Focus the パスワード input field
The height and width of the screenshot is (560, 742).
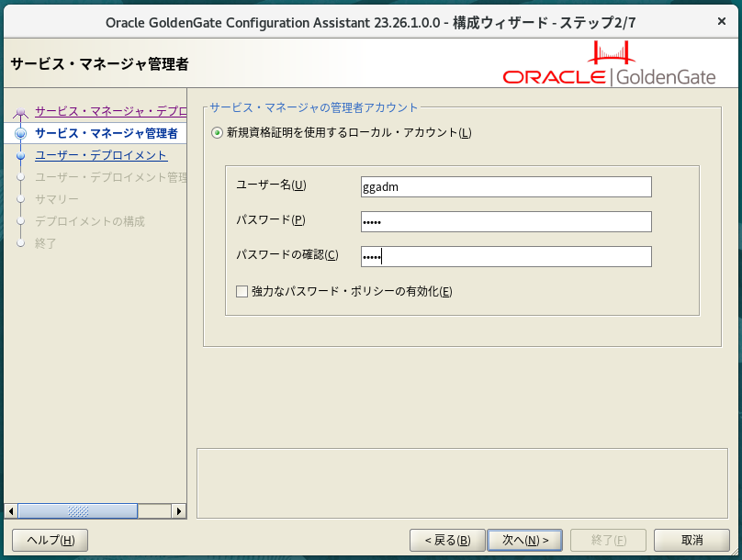tap(506, 222)
